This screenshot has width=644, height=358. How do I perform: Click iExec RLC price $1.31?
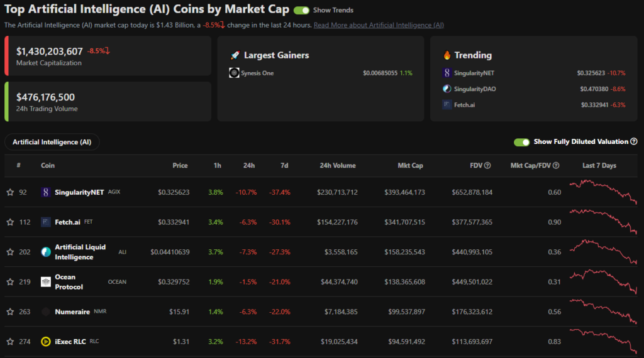(181, 342)
